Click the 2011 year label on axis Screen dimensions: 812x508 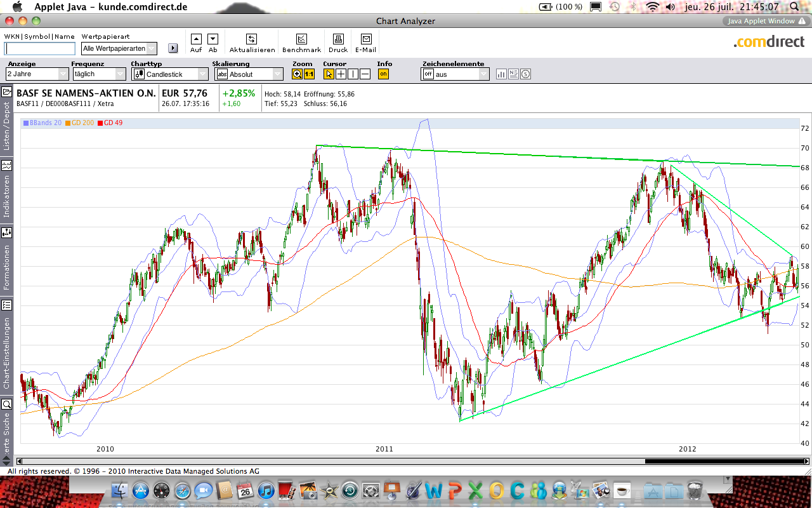[x=384, y=449]
